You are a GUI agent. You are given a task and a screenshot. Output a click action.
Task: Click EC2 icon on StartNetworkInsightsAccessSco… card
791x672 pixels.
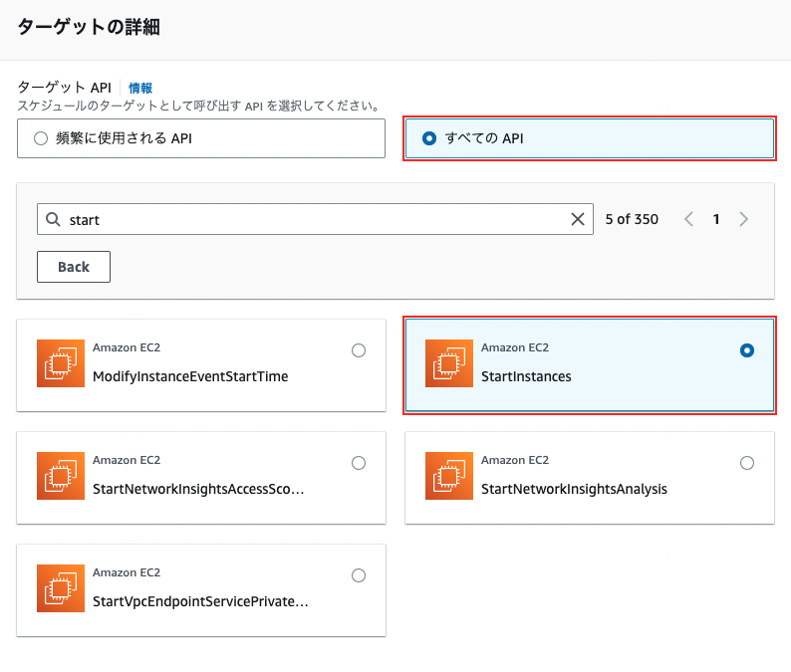pyautogui.click(x=61, y=476)
